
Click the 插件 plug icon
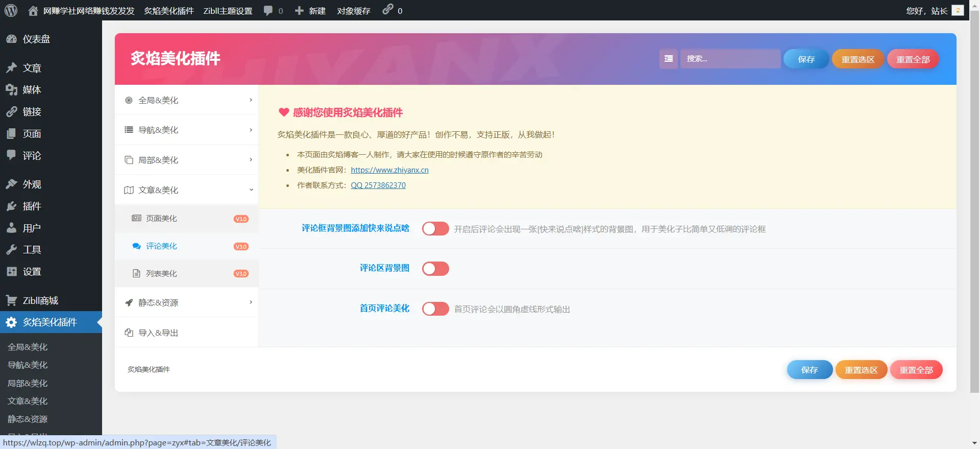[11, 206]
